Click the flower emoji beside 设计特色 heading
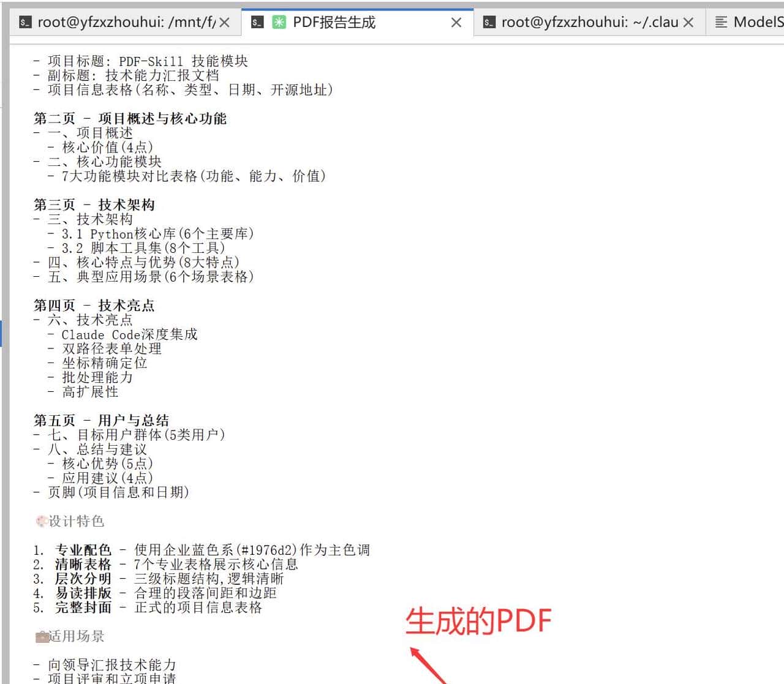This screenshot has width=784, height=684. 40,521
